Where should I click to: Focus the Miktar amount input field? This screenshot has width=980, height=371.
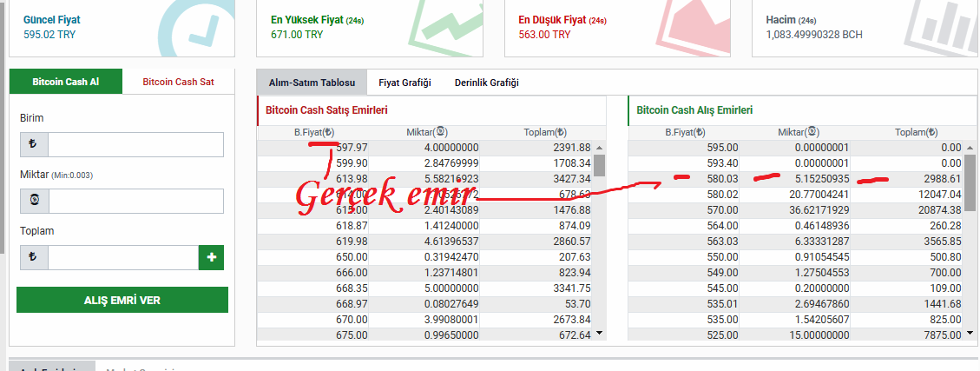coord(135,201)
